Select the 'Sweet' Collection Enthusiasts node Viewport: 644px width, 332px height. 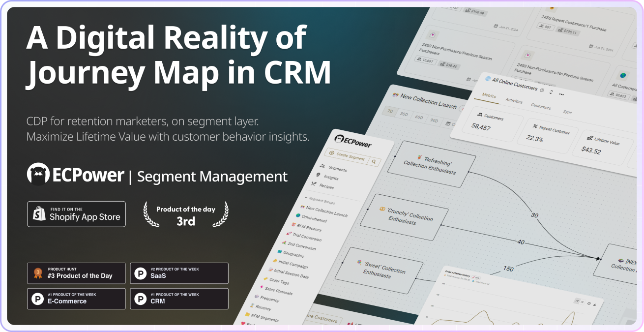(x=379, y=270)
